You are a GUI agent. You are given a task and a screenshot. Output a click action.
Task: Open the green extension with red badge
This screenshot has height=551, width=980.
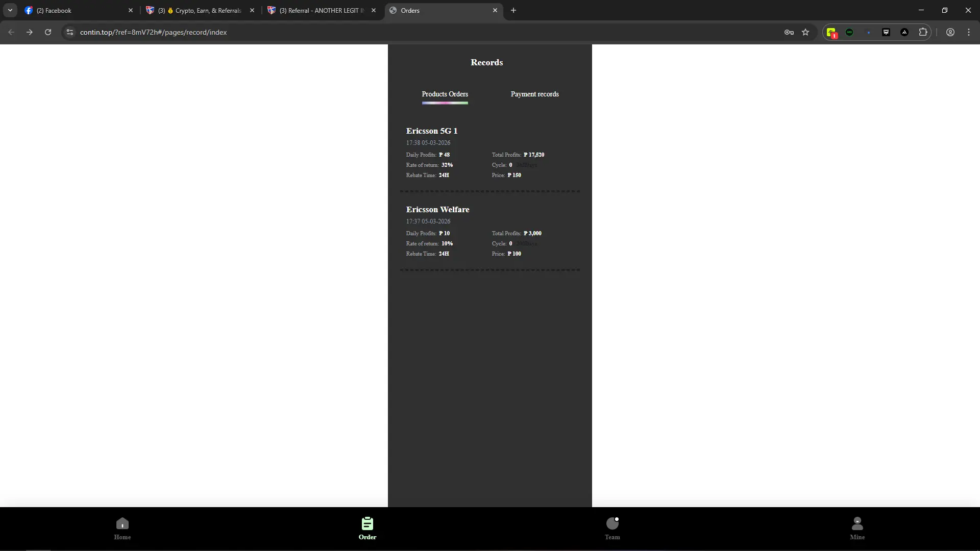pyautogui.click(x=831, y=33)
